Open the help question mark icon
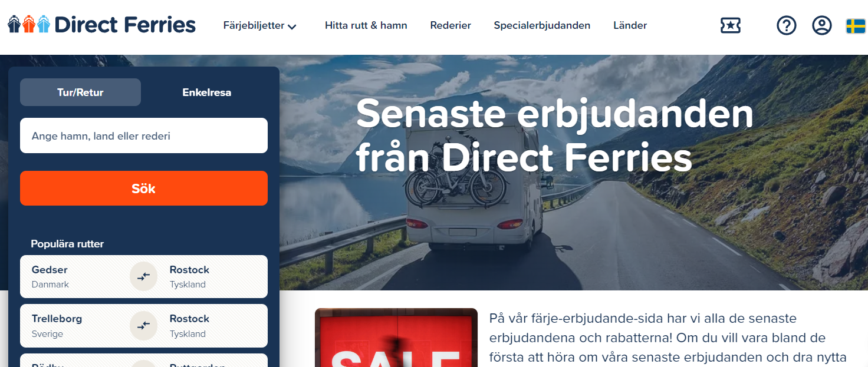This screenshot has width=868, height=367. pyautogui.click(x=786, y=25)
